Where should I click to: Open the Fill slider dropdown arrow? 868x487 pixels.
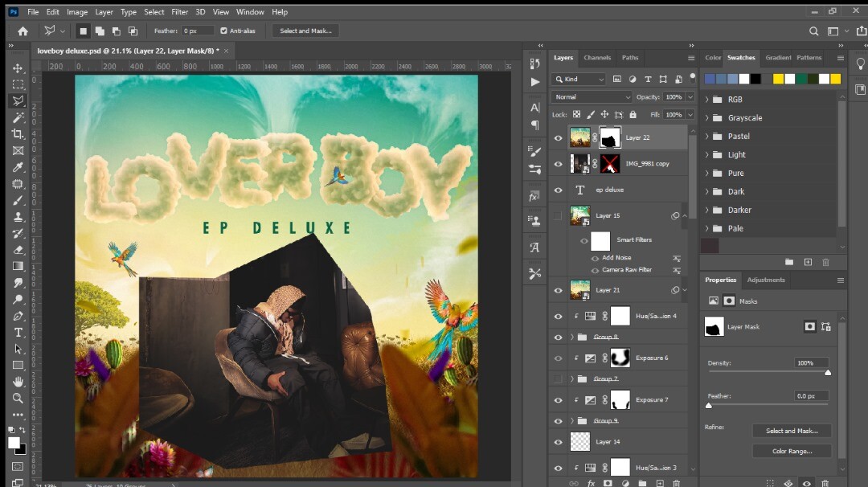click(x=690, y=115)
